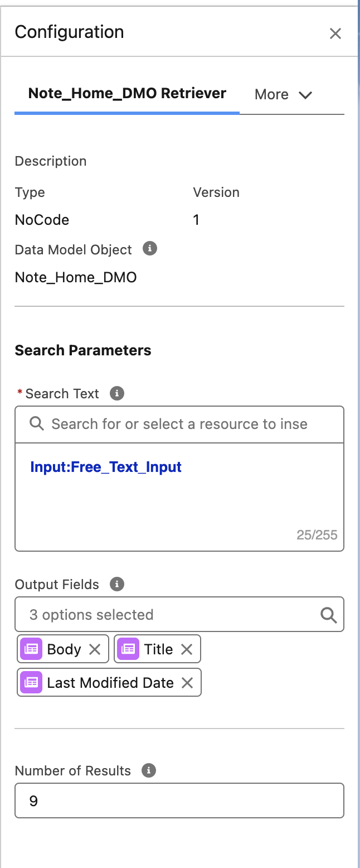The width and height of the screenshot is (360, 868).
Task: Click the Body field pill icon
Action: pyautogui.click(x=31, y=649)
